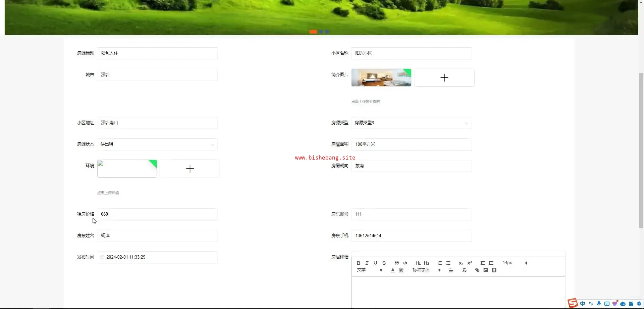Apply Heading 1 (H1) style
The height and width of the screenshot is (309, 644).
click(418, 263)
